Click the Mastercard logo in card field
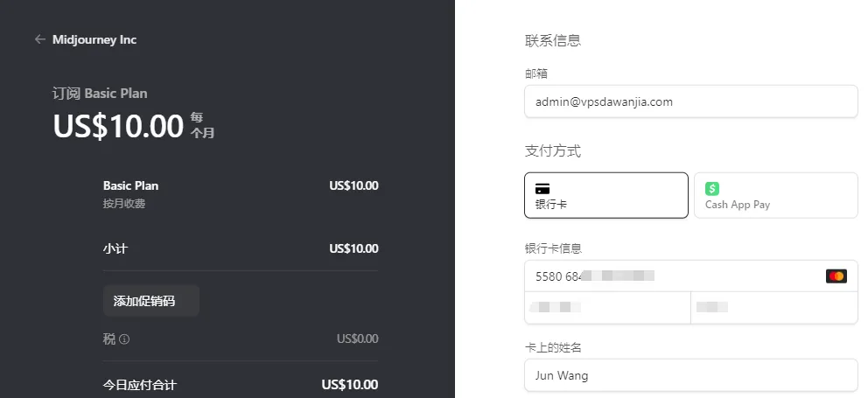 (x=836, y=276)
